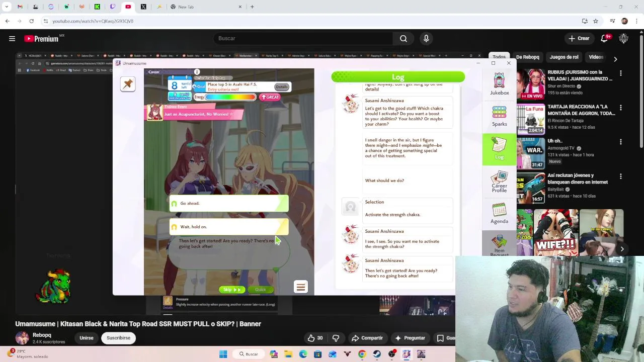Click the YouTube search magnifier button
Image resolution: width=644 pixels, height=362 pixels.
tap(404, 38)
